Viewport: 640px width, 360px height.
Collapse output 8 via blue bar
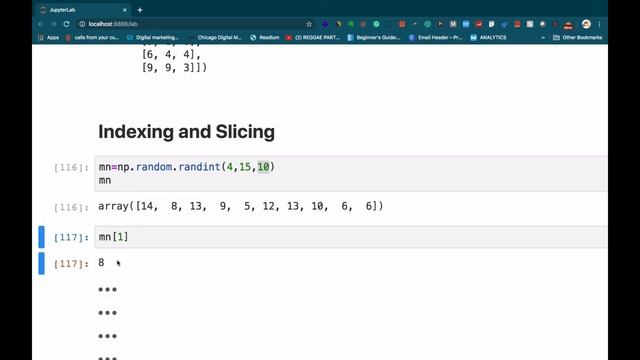click(x=41, y=263)
